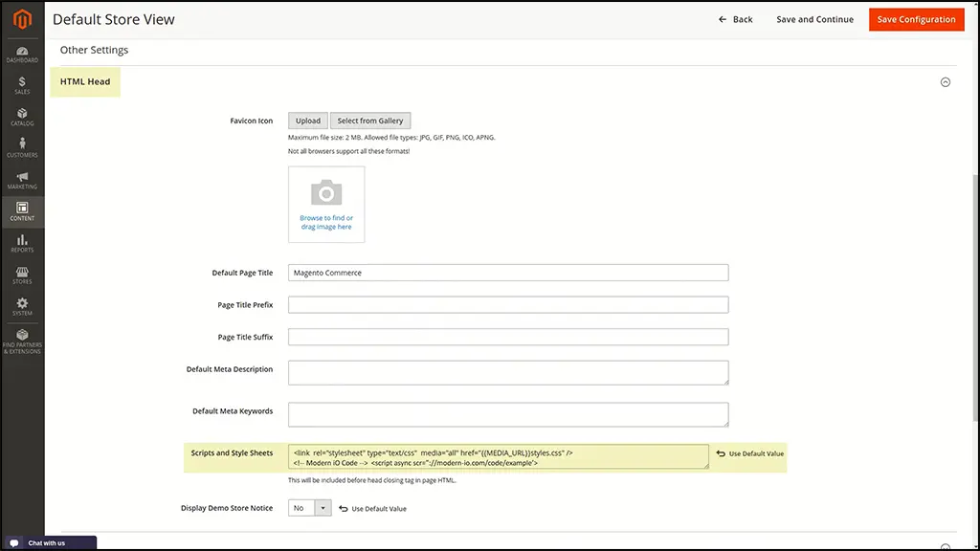Screen dimensions: 980x551
Task: Go Back using the header link
Action: point(736,18)
